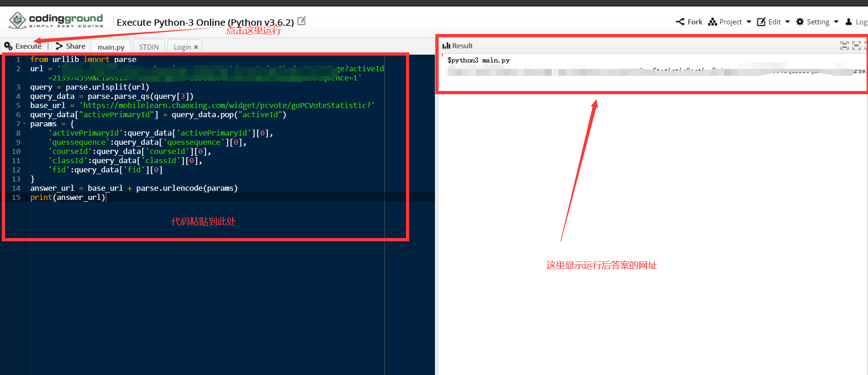Open the Setting menu
Screen dimensions: 868x375
[x=818, y=22]
